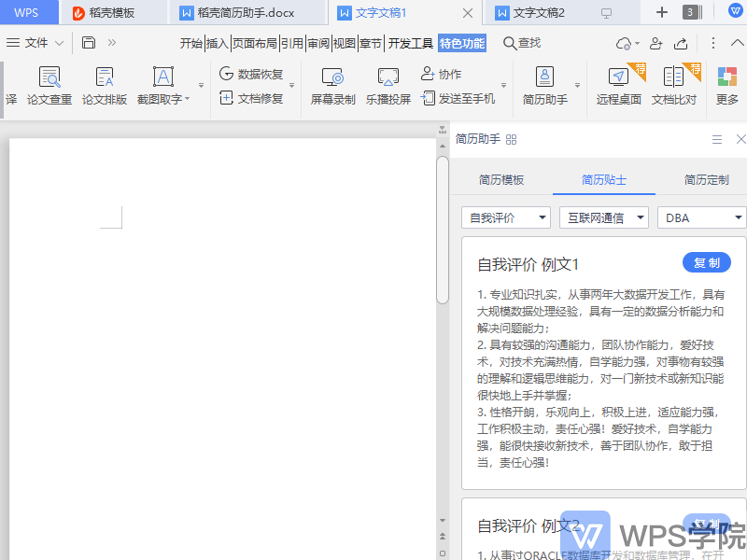This screenshot has width=747, height=560.
Task: Open the 文件 menu dropdown
Action: point(59,43)
